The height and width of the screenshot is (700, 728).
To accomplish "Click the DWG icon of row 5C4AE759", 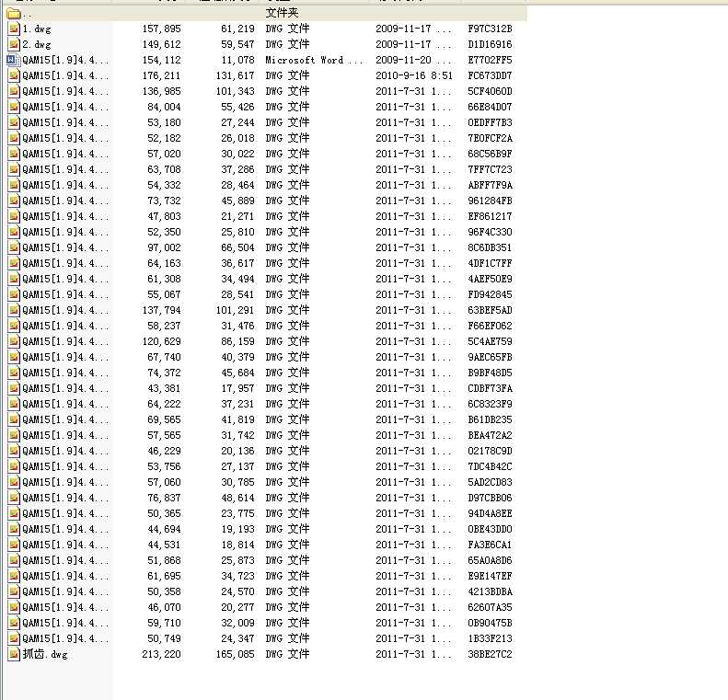I will pos(14,341).
